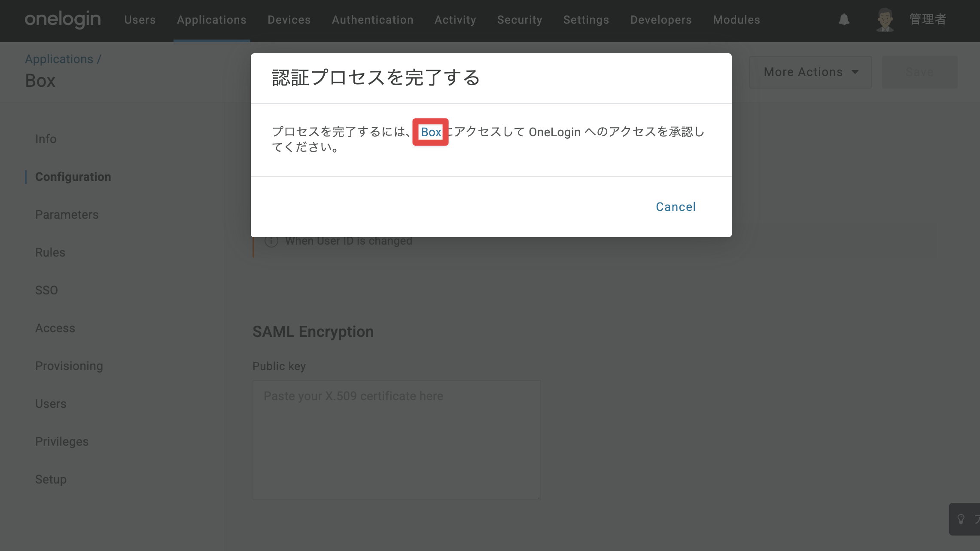
Task: Open the Applications top menu
Action: 212,20
